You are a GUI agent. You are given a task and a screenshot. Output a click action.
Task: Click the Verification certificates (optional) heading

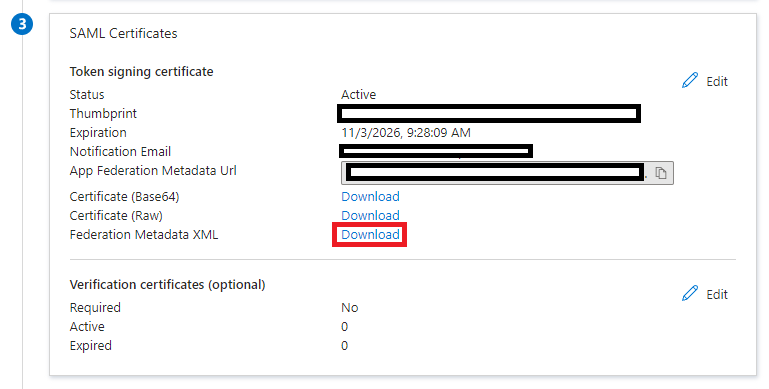pos(167,285)
